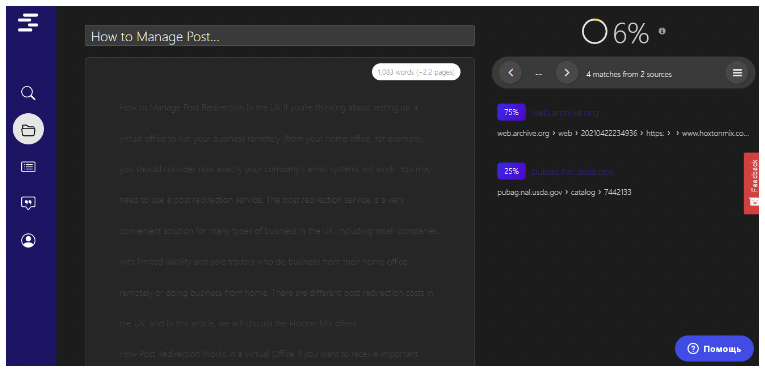Click the Помощь help button
765x374 pixels.
pos(714,349)
